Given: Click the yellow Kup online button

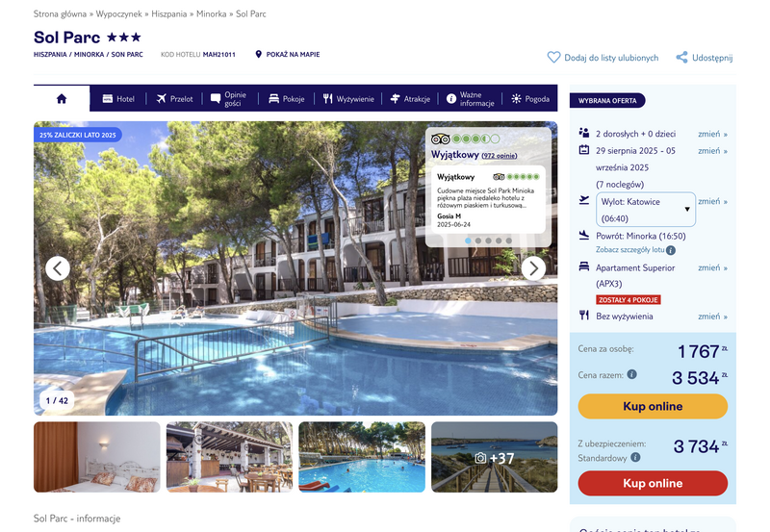Looking at the screenshot, I should click(x=653, y=406).
